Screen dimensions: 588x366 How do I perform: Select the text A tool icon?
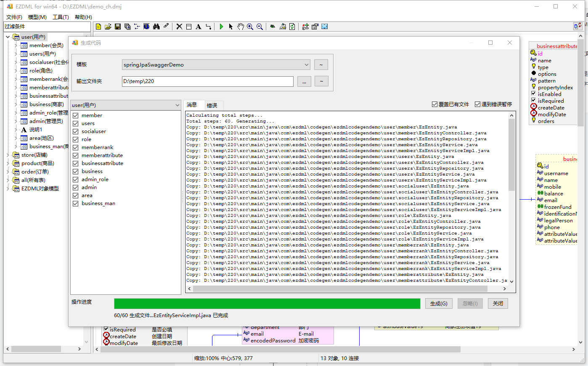click(199, 27)
